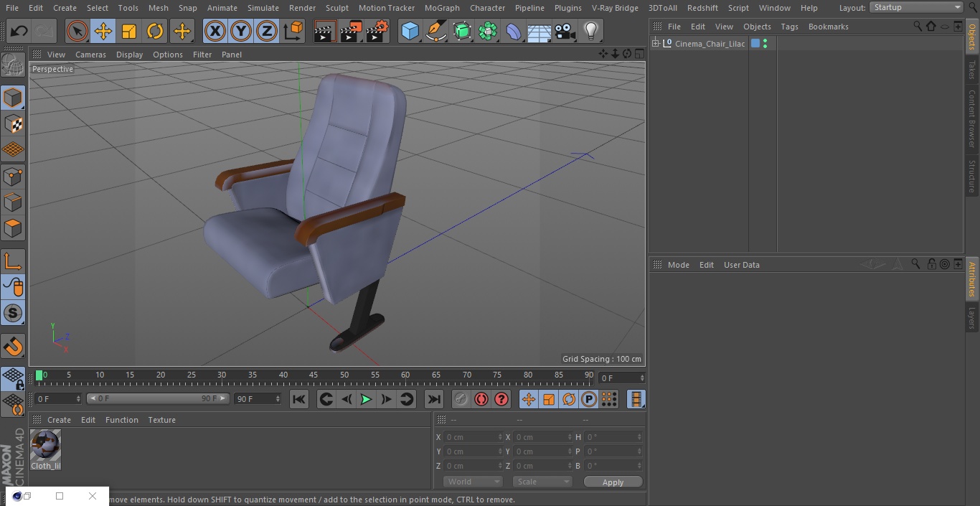The image size is (980, 506).
Task: Select the Live Selection tool
Action: point(77,31)
